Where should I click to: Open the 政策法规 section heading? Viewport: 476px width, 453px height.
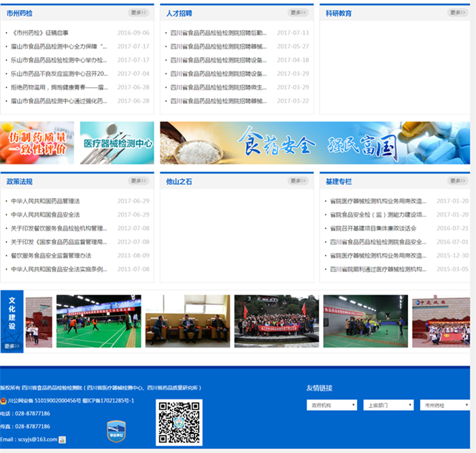pyautogui.click(x=20, y=182)
